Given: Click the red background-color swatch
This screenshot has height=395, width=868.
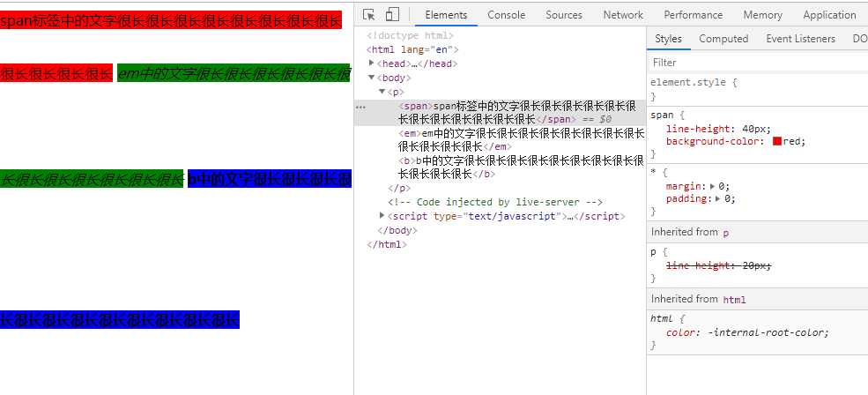Looking at the screenshot, I should (x=776, y=141).
